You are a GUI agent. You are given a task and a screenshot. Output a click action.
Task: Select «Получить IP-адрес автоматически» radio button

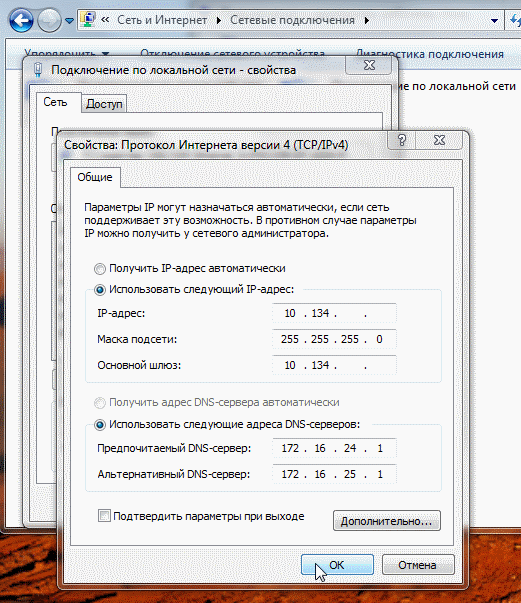pos(100,268)
